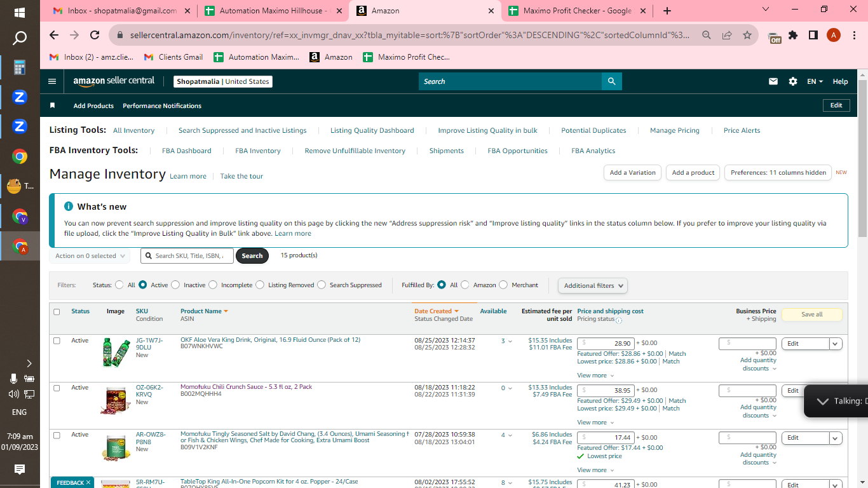Open the Windows notification center icon
Screen dimensions: 868x488
[20, 470]
